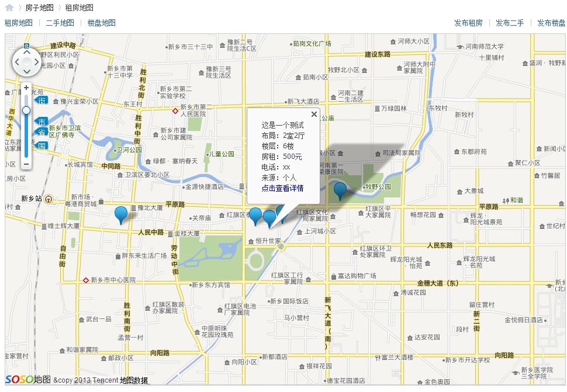Pan the map left with the arrow

[17, 62]
